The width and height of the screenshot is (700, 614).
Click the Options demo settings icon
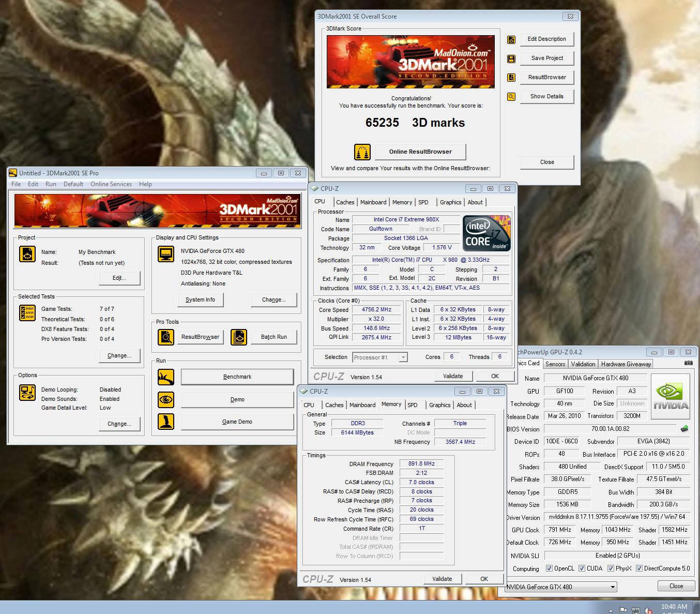tap(27, 393)
